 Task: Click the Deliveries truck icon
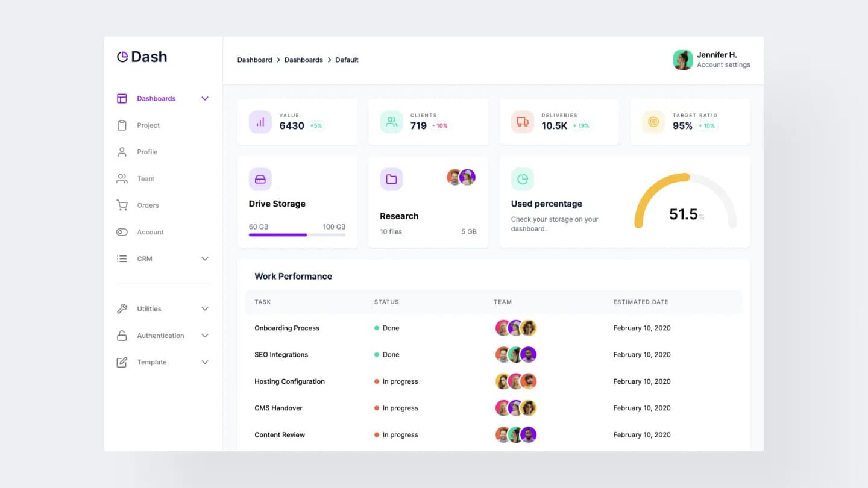523,122
